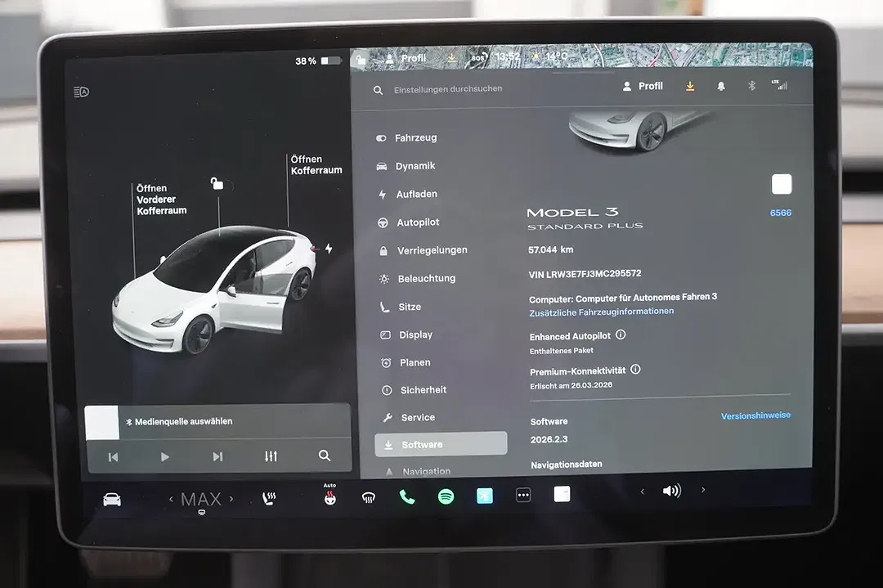This screenshot has width=883, height=588.
Task: Increase the MAX temperature with right arrow
Action: 231,499
